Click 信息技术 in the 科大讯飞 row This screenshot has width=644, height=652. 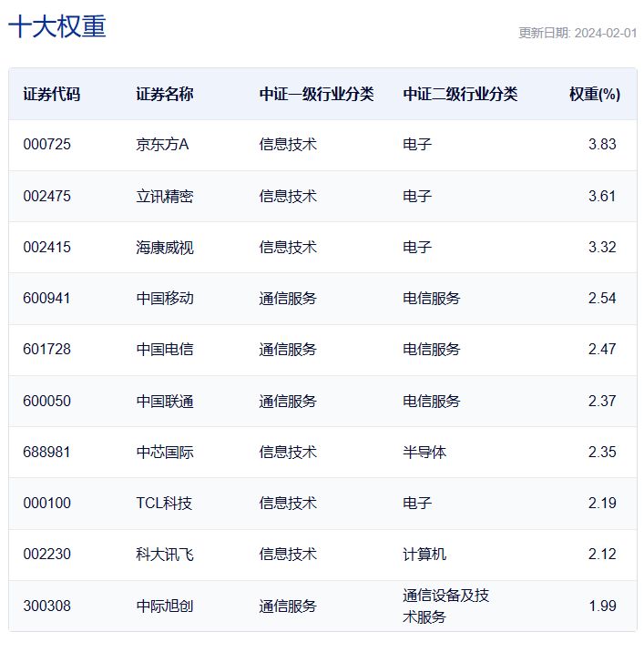tap(288, 555)
